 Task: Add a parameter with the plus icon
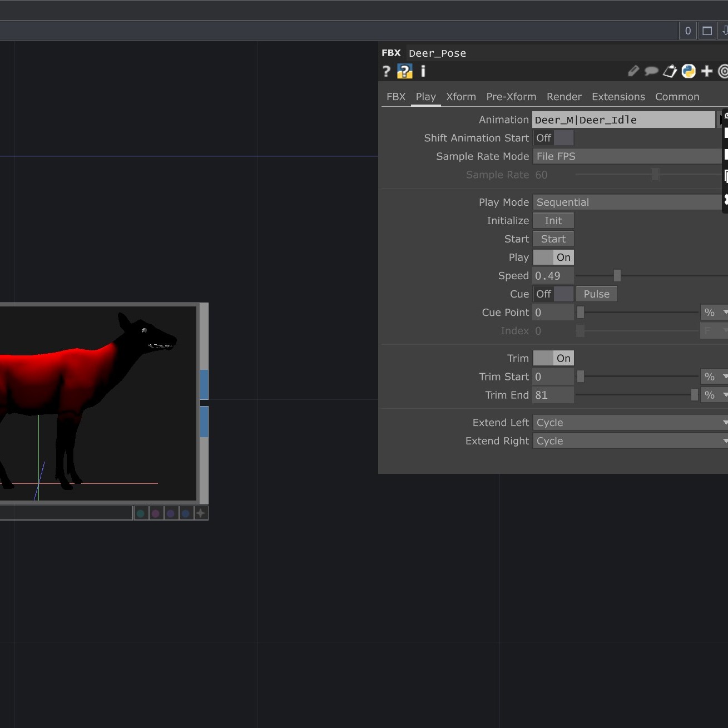point(706,71)
